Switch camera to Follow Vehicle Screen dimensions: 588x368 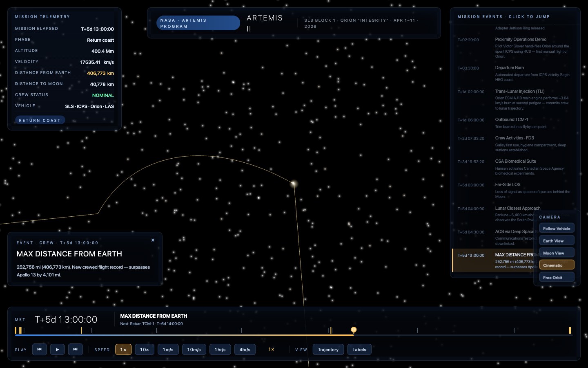tap(557, 229)
